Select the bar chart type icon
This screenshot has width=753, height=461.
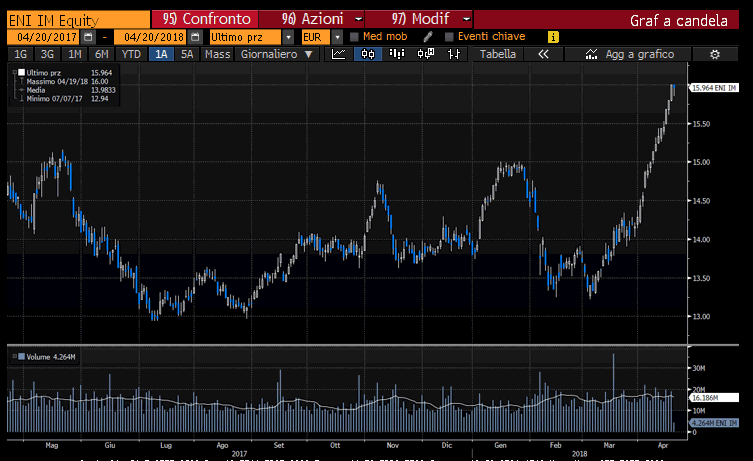pyautogui.click(x=397, y=54)
